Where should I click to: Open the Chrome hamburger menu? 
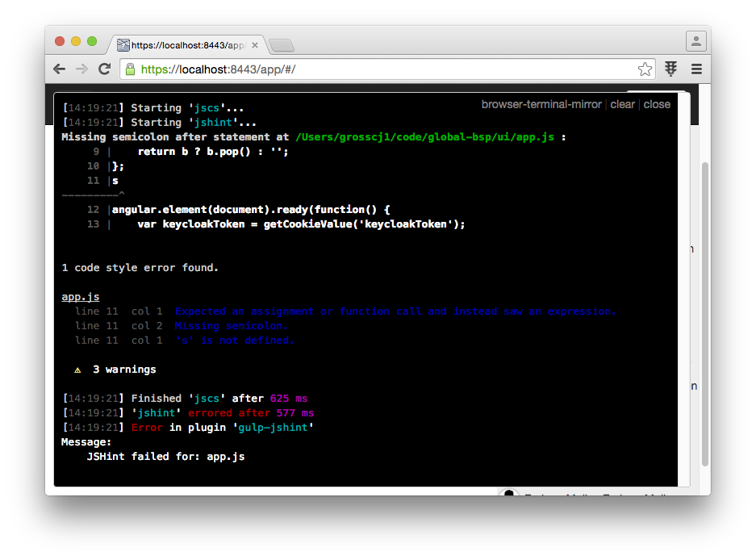point(696,69)
